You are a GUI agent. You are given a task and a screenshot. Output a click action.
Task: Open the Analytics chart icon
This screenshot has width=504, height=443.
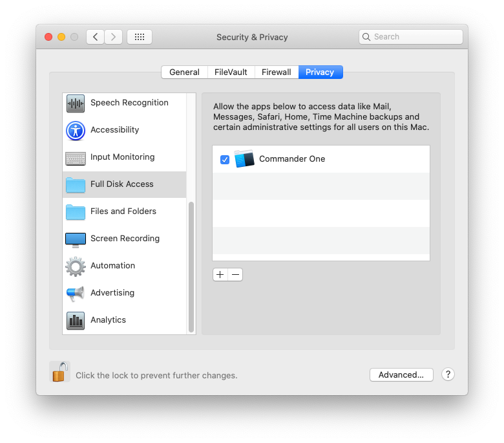[76, 321]
